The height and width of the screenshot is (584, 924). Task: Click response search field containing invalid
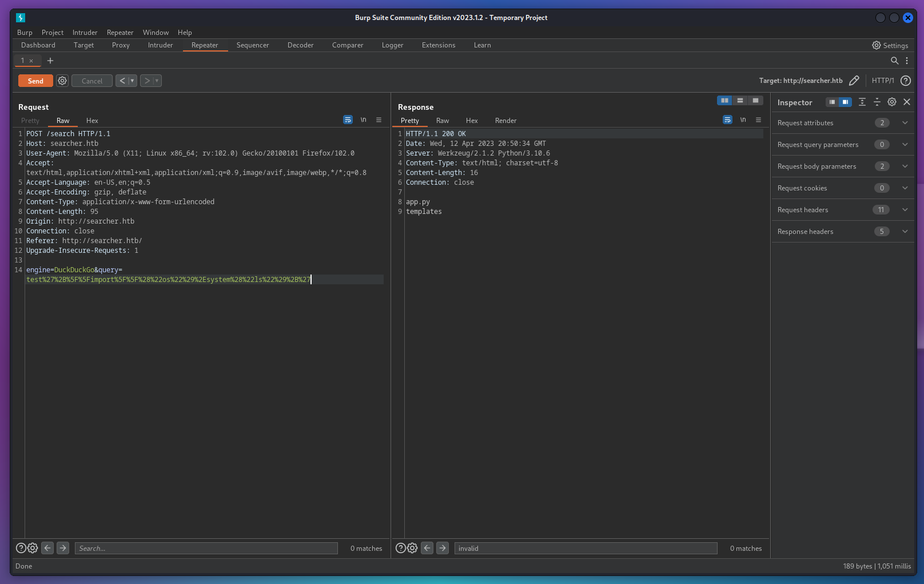tap(586, 548)
